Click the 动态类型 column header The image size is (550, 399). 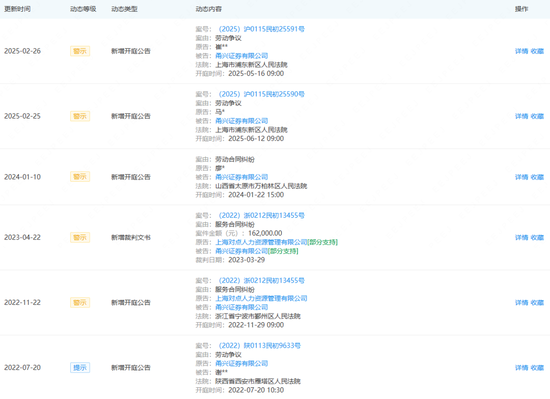point(125,9)
